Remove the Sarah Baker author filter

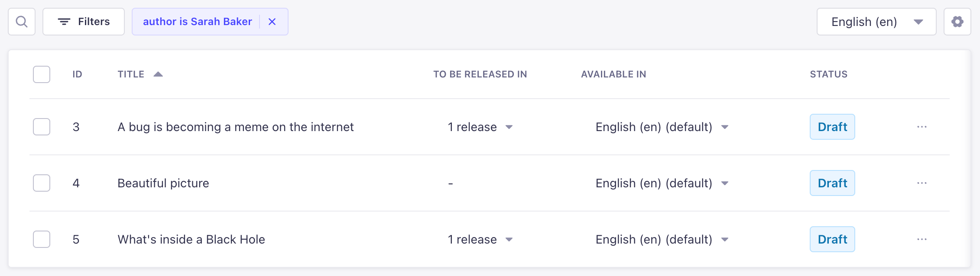tap(272, 21)
